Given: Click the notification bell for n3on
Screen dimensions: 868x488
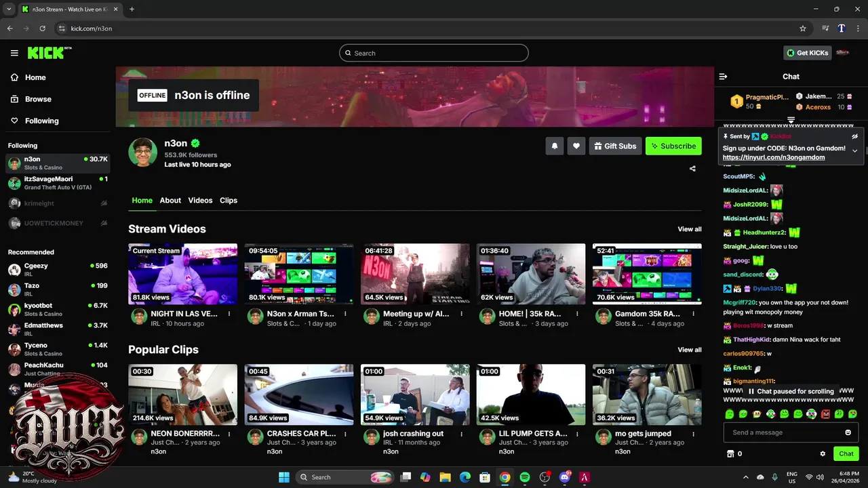Looking at the screenshot, I should (555, 146).
